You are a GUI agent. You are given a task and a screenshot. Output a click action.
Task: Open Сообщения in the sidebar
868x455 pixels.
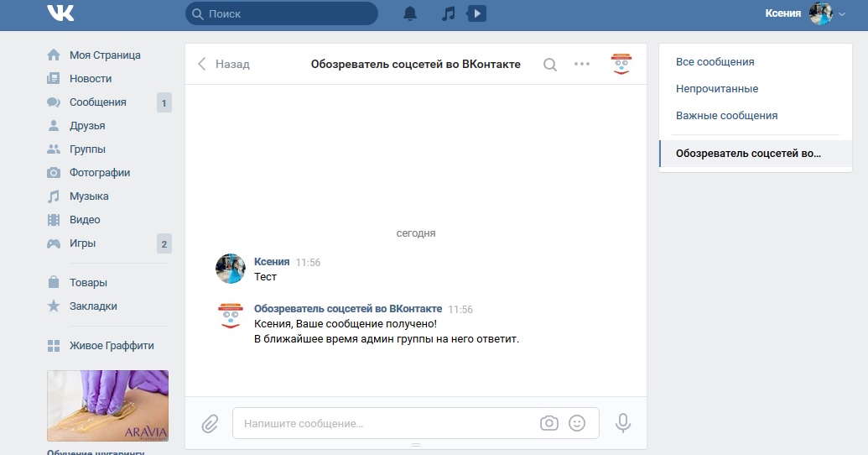98,102
